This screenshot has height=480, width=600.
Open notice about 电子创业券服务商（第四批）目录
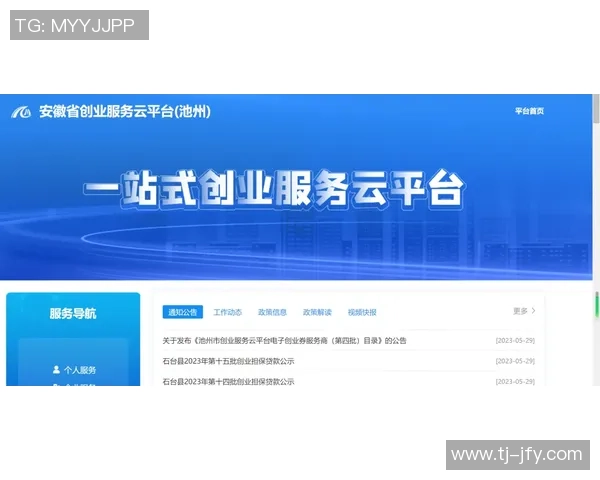tap(284, 340)
